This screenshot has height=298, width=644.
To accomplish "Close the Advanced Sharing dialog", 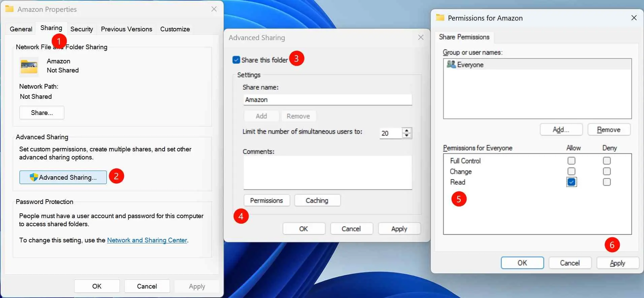I will (x=421, y=37).
